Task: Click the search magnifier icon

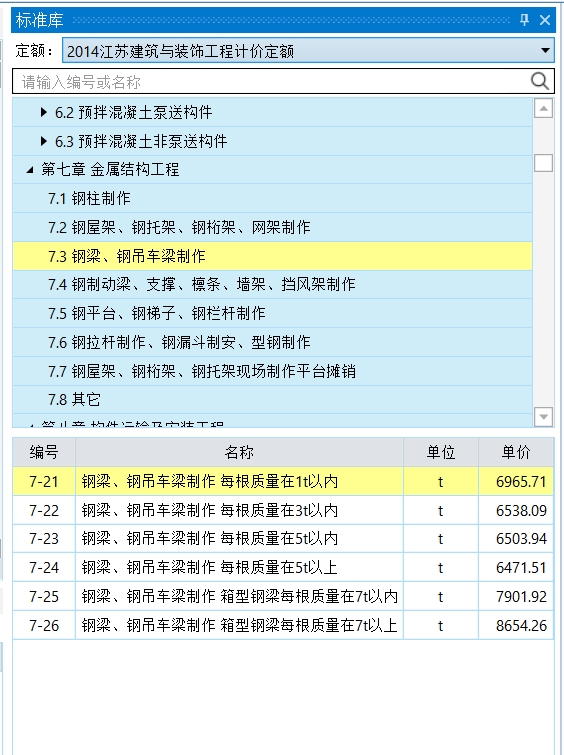Action: (x=540, y=81)
